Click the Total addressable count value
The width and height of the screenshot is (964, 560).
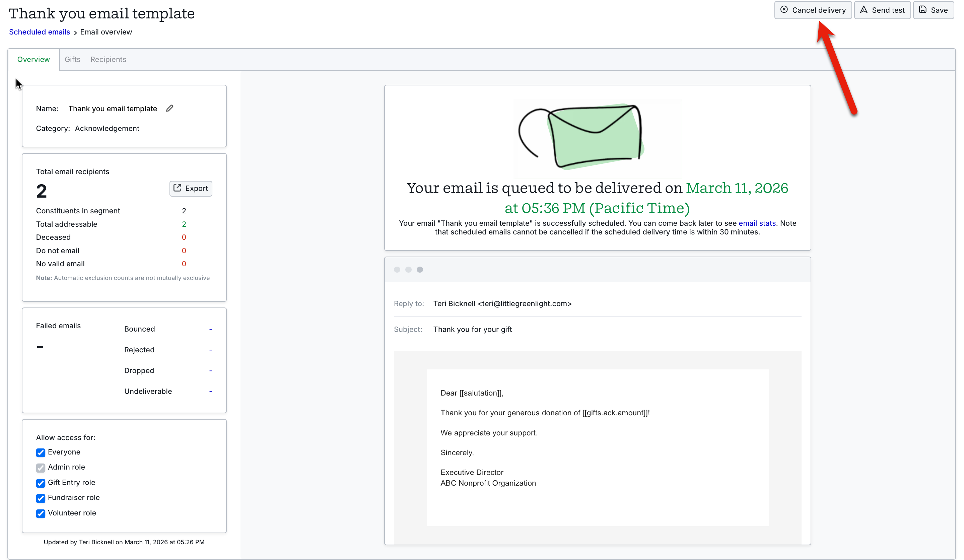tap(184, 224)
